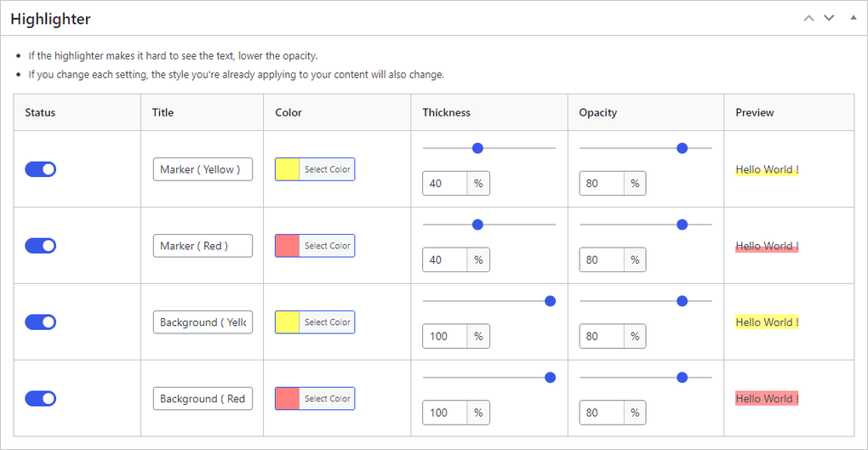Focus Marker (Red) thickness percent field
The image size is (868, 450).
click(x=445, y=259)
